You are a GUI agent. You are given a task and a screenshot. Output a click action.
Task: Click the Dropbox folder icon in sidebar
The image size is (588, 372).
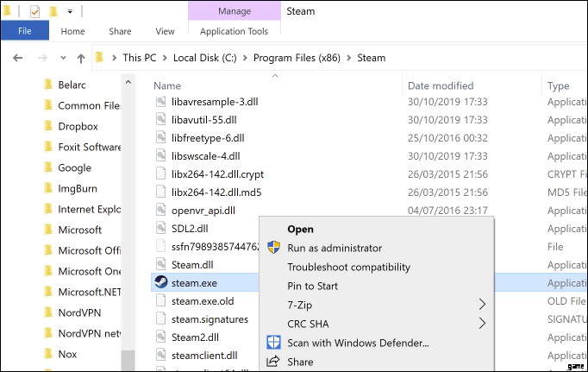tap(48, 127)
